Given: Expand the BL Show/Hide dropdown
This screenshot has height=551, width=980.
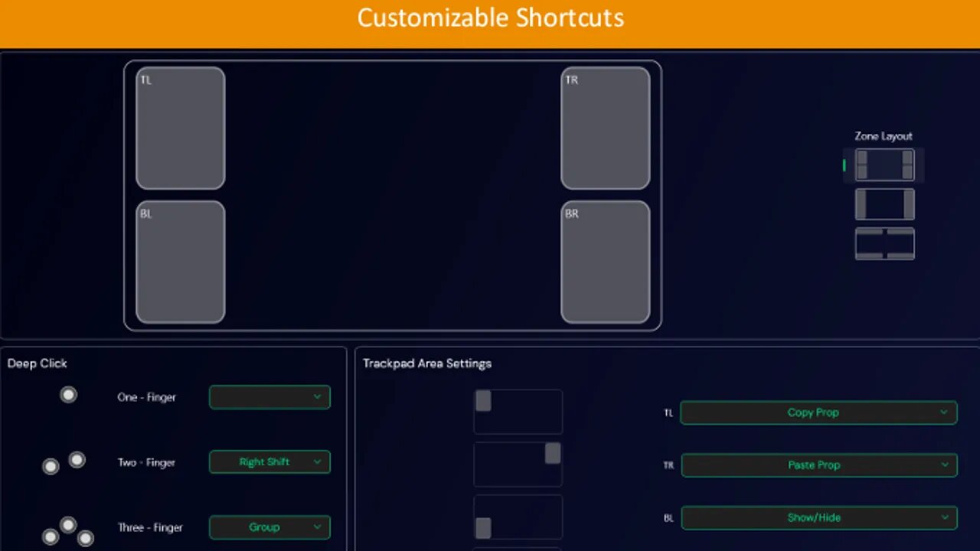Looking at the screenshot, I should [819, 517].
